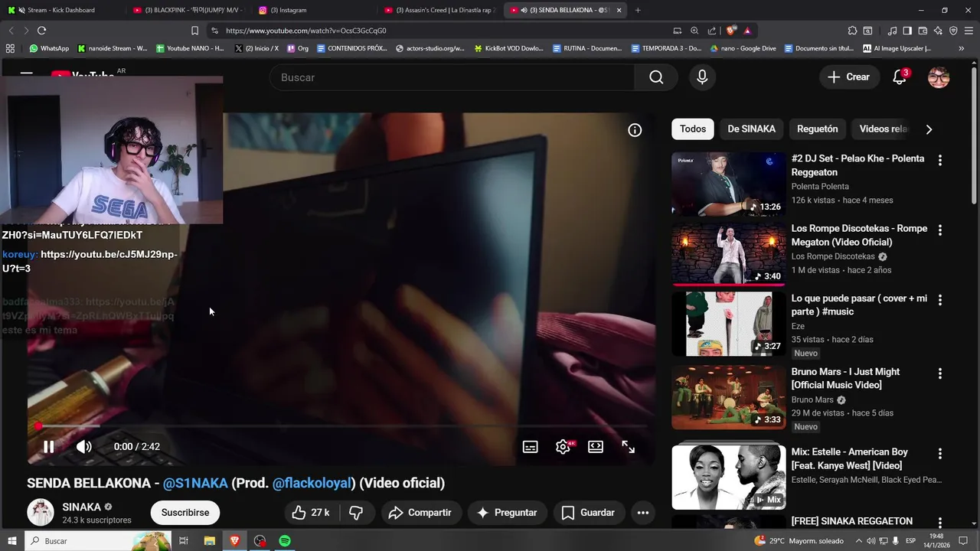
Task: Open the Brave Wallet icon
Action: click(x=923, y=31)
